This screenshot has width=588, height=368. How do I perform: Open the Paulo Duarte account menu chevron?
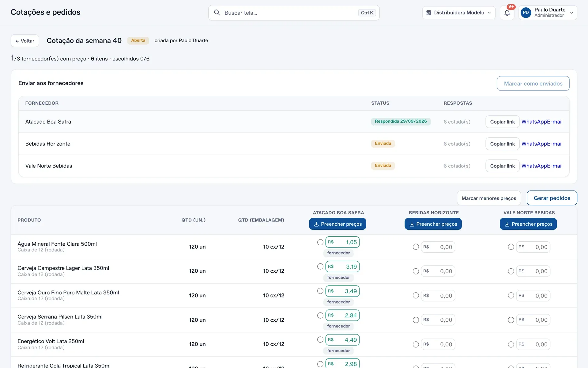click(571, 13)
